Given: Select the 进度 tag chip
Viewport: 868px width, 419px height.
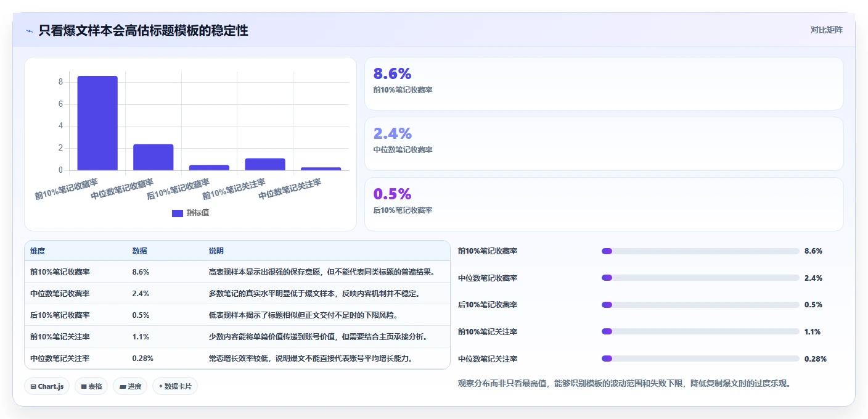Looking at the screenshot, I should pos(130,386).
